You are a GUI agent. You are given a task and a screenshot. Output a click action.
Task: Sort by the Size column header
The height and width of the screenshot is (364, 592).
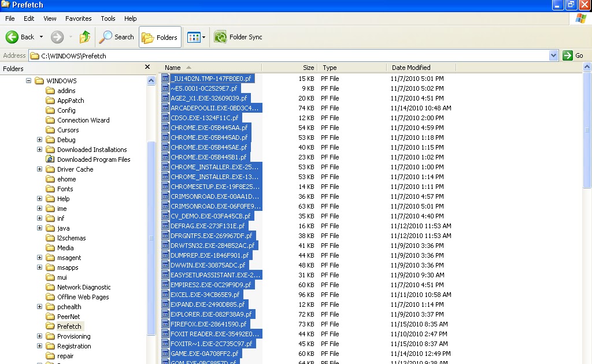point(289,68)
